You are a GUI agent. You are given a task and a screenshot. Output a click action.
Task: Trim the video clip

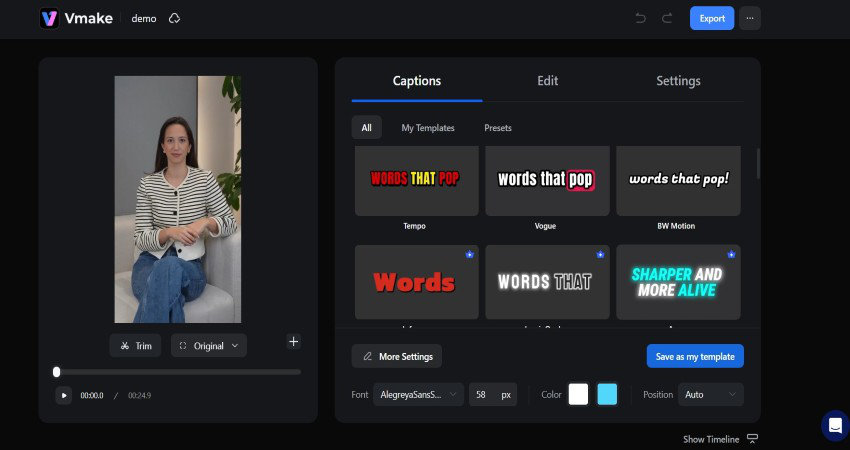point(136,345)
